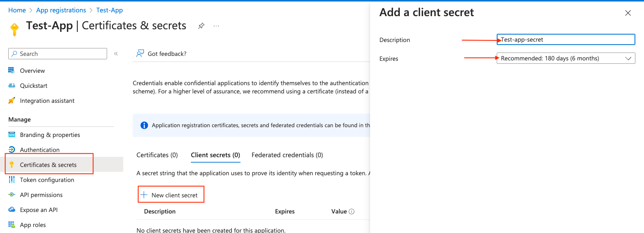
Task: Click the large key icon in header
Action: (15, 29)
